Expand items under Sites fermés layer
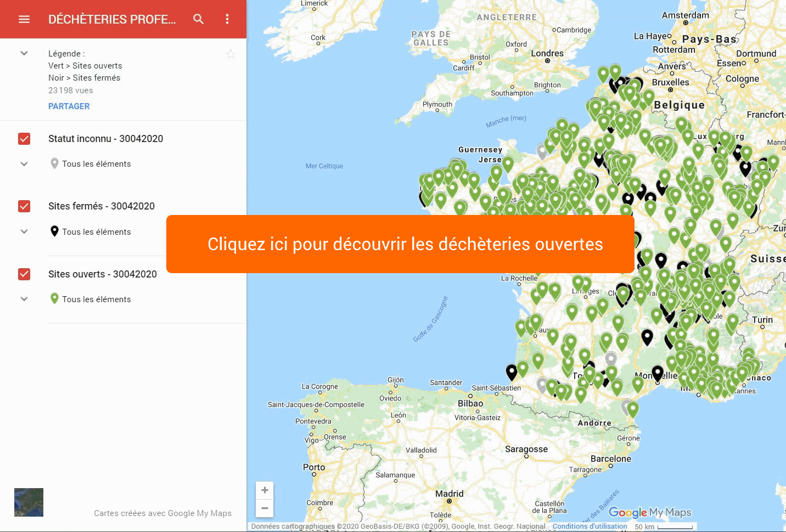This screenshot has height=532, width=786. pyautogui.click(x=24, y=231)
